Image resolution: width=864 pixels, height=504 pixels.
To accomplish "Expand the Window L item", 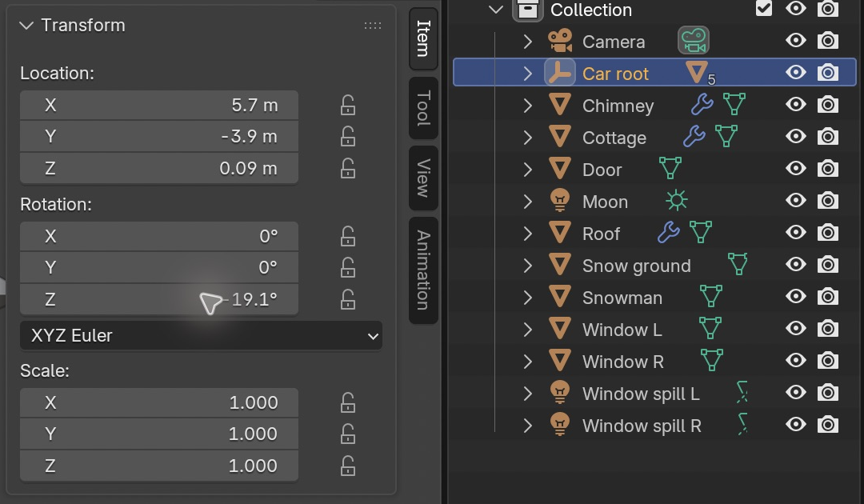I will 527,329.
